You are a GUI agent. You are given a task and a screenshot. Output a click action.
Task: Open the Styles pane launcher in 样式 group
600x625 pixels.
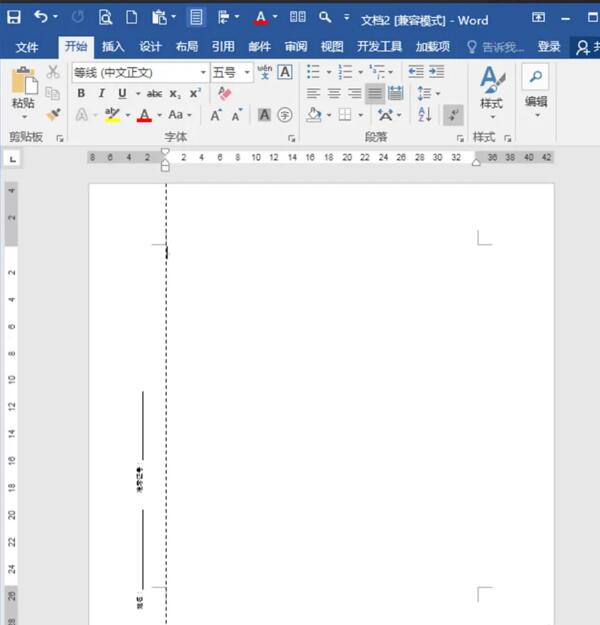tap(507, 138)
